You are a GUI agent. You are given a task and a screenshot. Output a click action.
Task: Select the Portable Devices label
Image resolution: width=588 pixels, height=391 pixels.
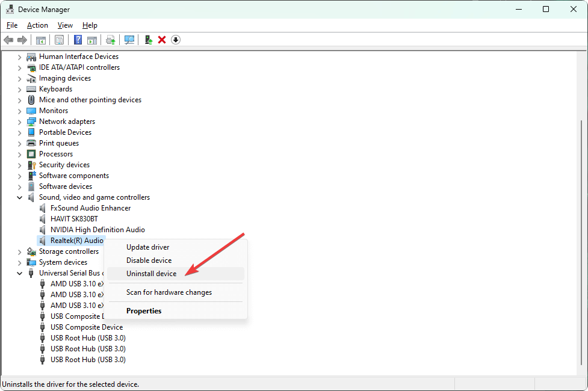tap(65, 132)
